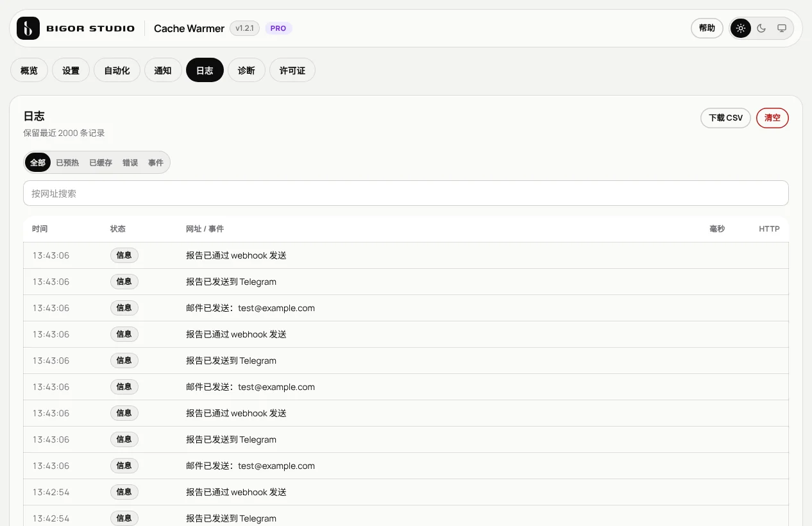Select the 通知 tab

pyautogui.click(x=163, y=71)
